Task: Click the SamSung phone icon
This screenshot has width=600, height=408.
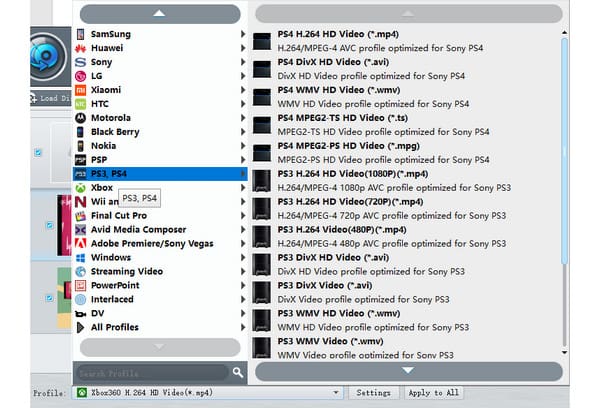Action: (x=80, y=34)
